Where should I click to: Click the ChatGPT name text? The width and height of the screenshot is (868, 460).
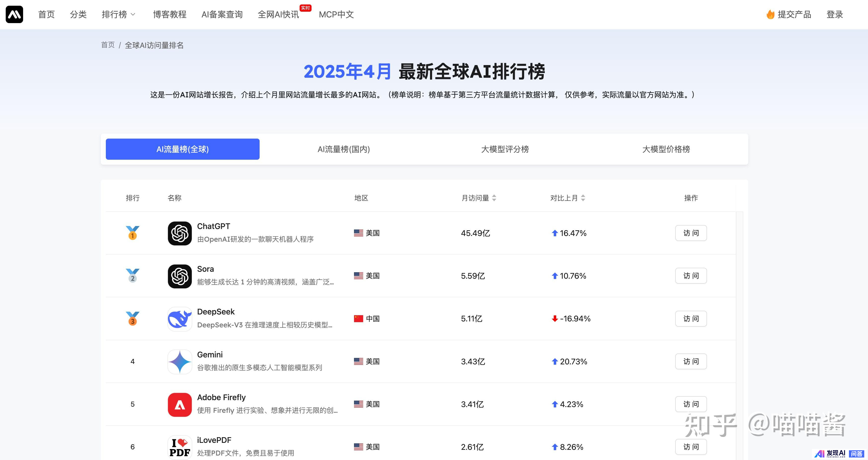click(214, 226)
